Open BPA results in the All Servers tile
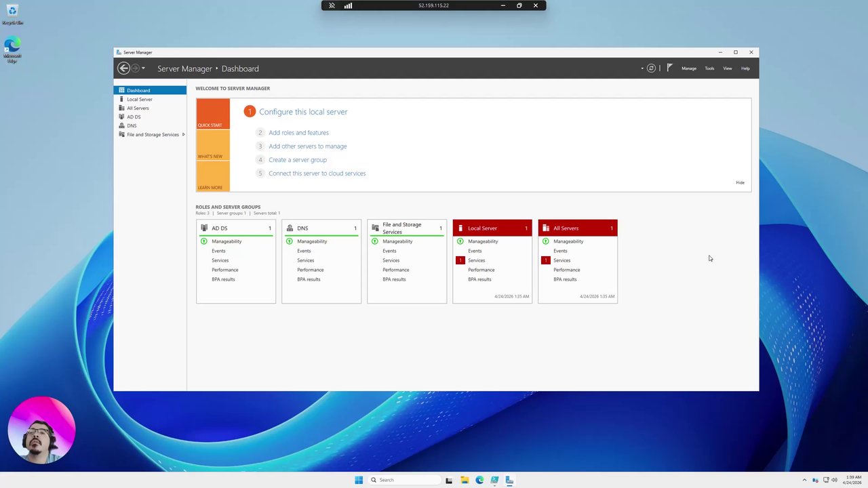Viewport: 868px width, 488px height. [x=565, y=279]
